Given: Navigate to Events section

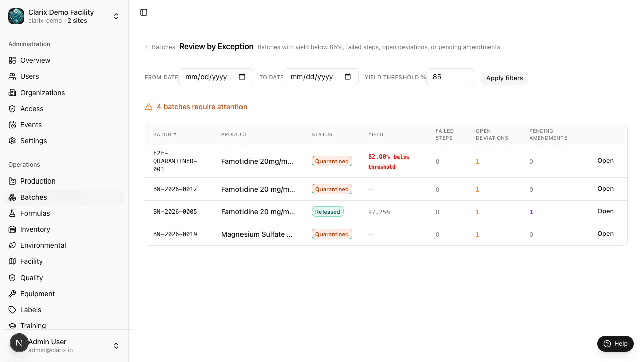Looking at the screenshot, I should click(x=64, y=125).
